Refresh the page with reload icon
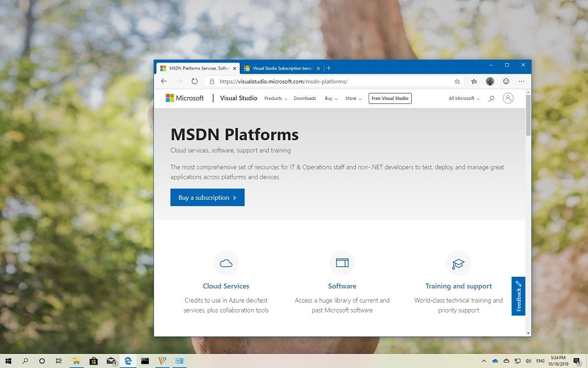 point(194,81)
